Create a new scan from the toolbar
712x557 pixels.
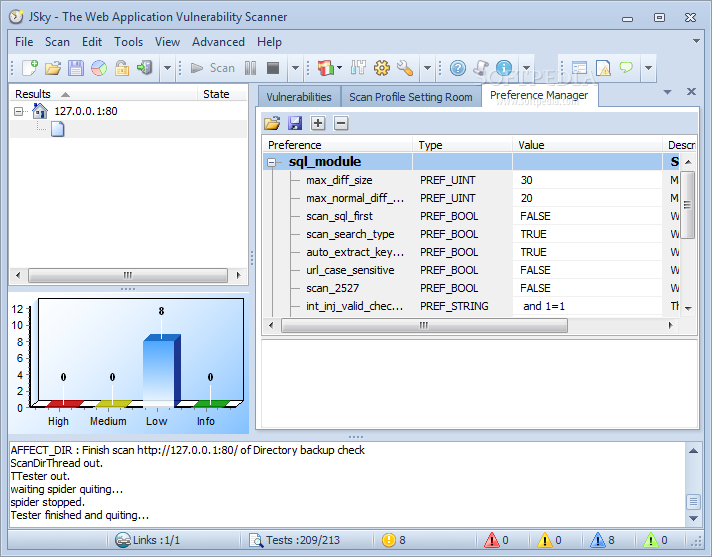30,68
